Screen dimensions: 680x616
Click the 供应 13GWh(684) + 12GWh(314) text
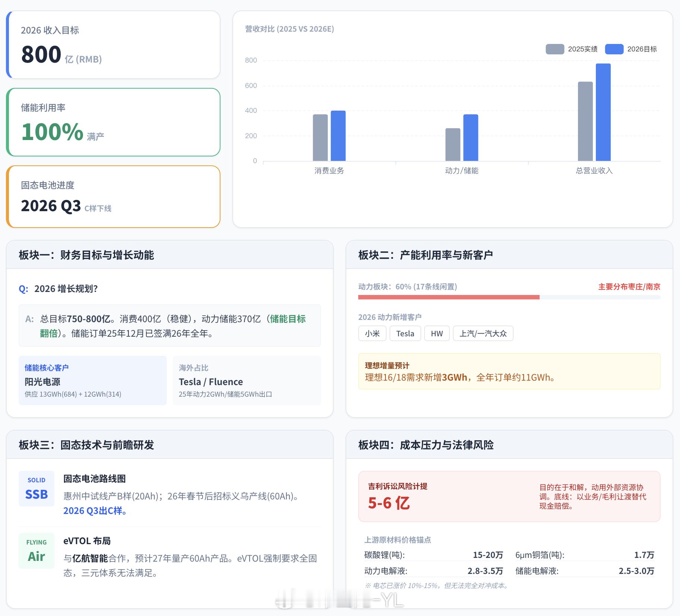pos(73,394)
